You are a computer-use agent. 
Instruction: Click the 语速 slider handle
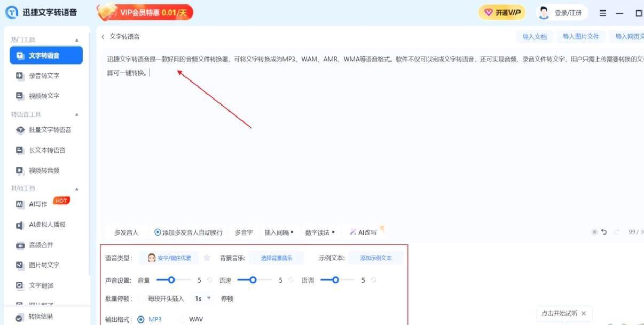[x=253, y=280]
